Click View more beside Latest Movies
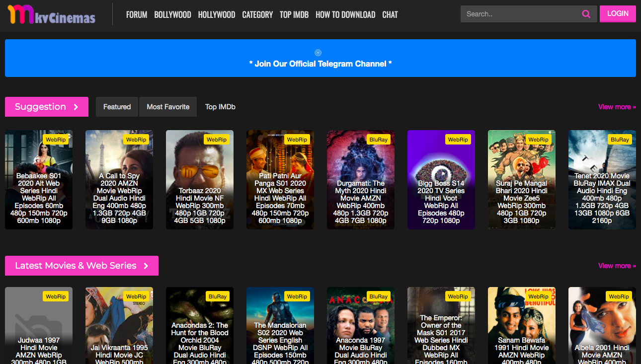 point(617,266)
